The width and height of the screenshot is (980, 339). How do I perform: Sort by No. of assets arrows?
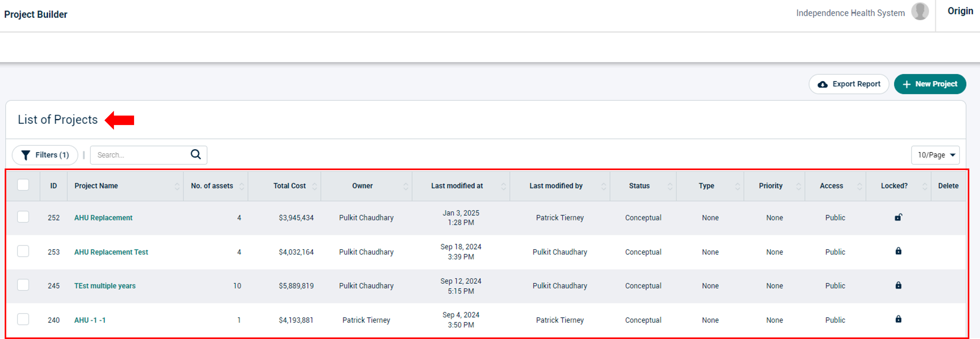tap(242, 186)
